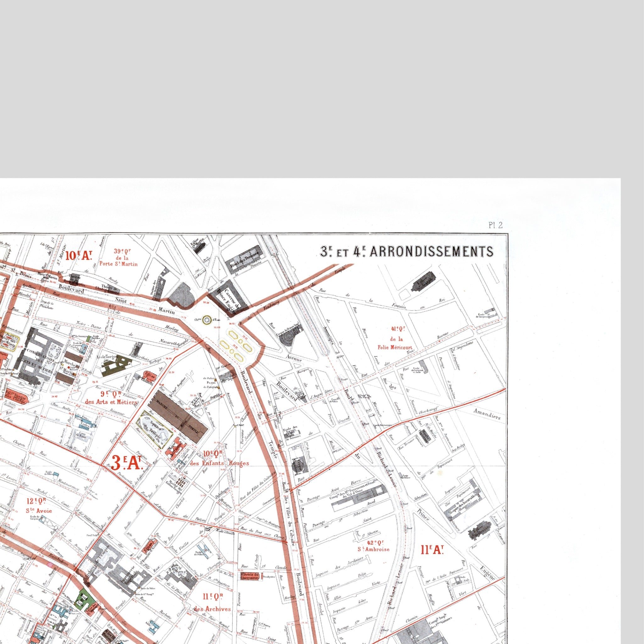644x644 pixels.
Task: Click the red '10E AT' arrondissement label
Action: (x=79, y=256)
